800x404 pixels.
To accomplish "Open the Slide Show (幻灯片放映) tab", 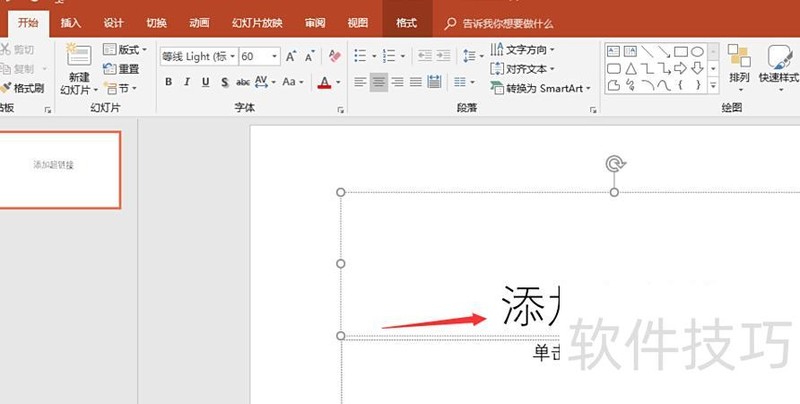I will [x=257, y=22].
